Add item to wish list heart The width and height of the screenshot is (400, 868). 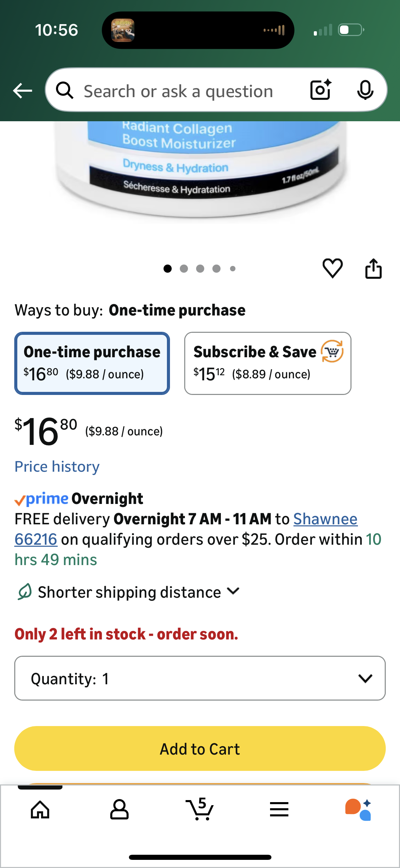[332, 268]
